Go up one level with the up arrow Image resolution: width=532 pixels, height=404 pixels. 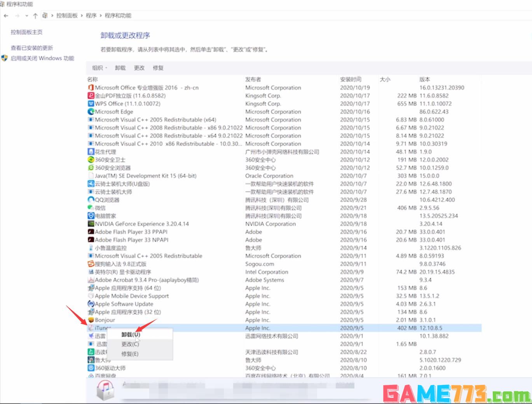[x=35, y=16]
